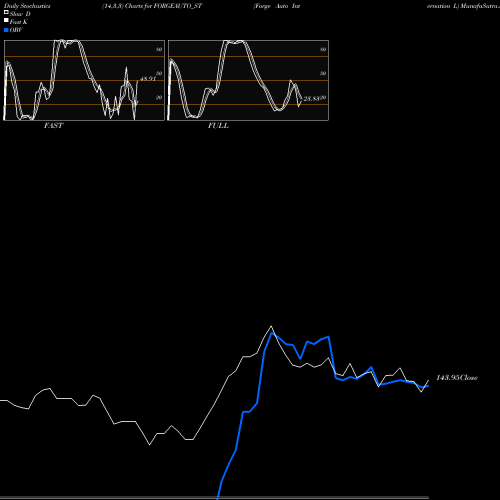Click the FAST chart label
Image resolution: width=500 pixels, height=500 pixels.
coord(53,126)
